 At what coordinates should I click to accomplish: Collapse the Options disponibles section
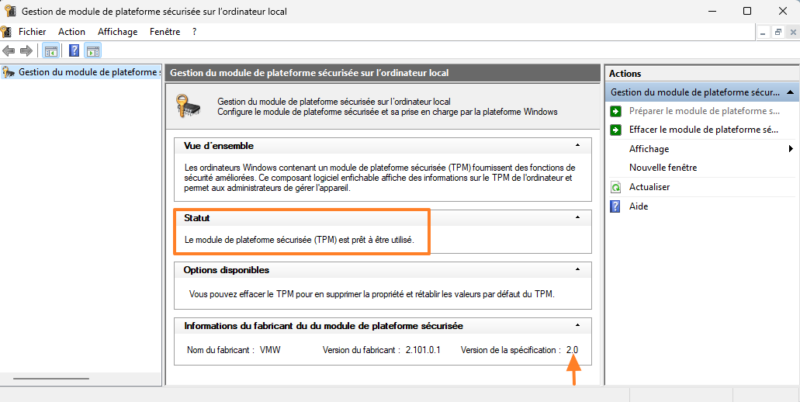point(578,269)
